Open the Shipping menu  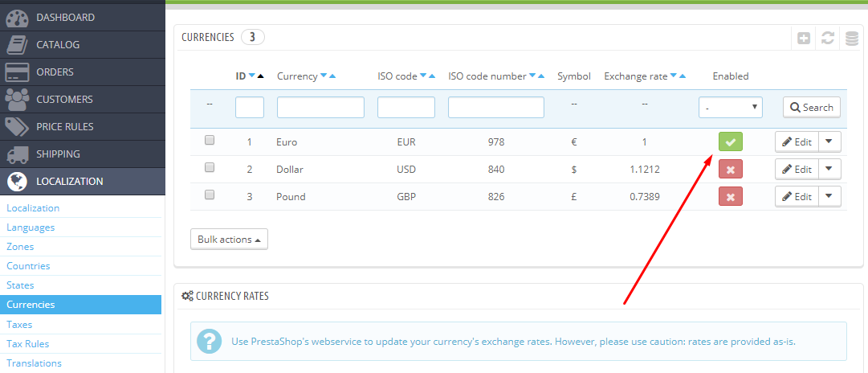[58, 154]
